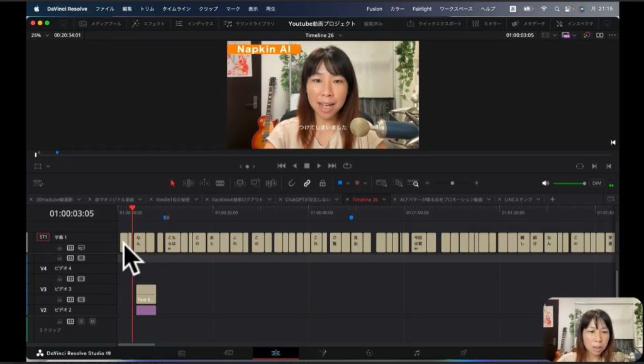Toggle the Snapping magnet icon
Viewport: 644px width, 364px height.
click(292, 183)
